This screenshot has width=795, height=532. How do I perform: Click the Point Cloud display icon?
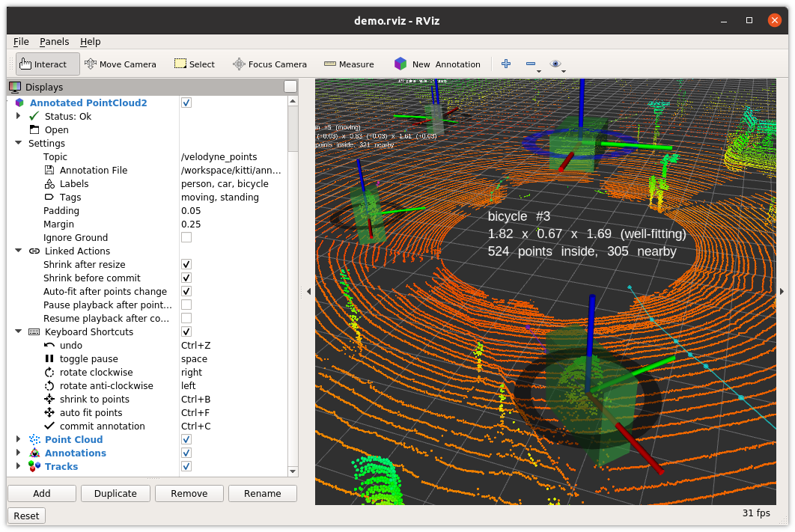coord(34,440)
